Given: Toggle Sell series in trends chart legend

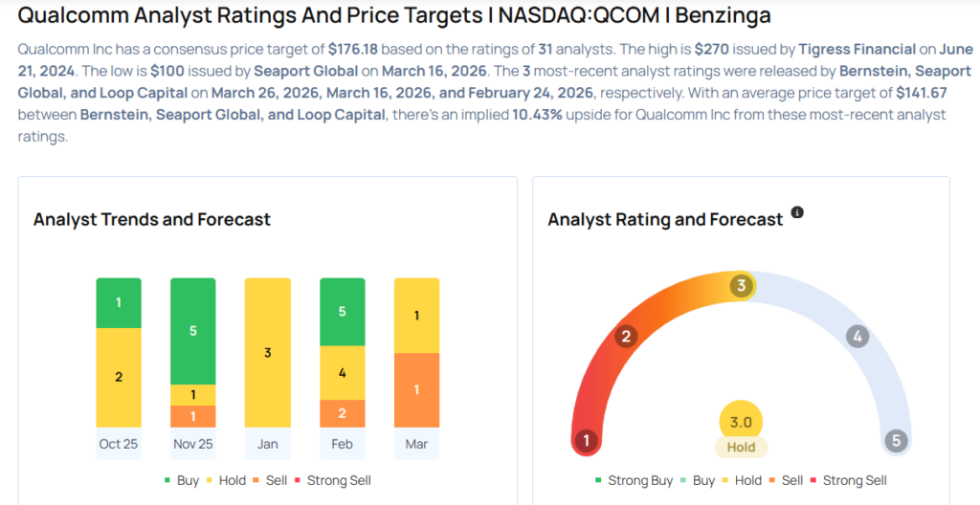Looking at the screenshot, I should pyautogui.click(x=273, y=480).
